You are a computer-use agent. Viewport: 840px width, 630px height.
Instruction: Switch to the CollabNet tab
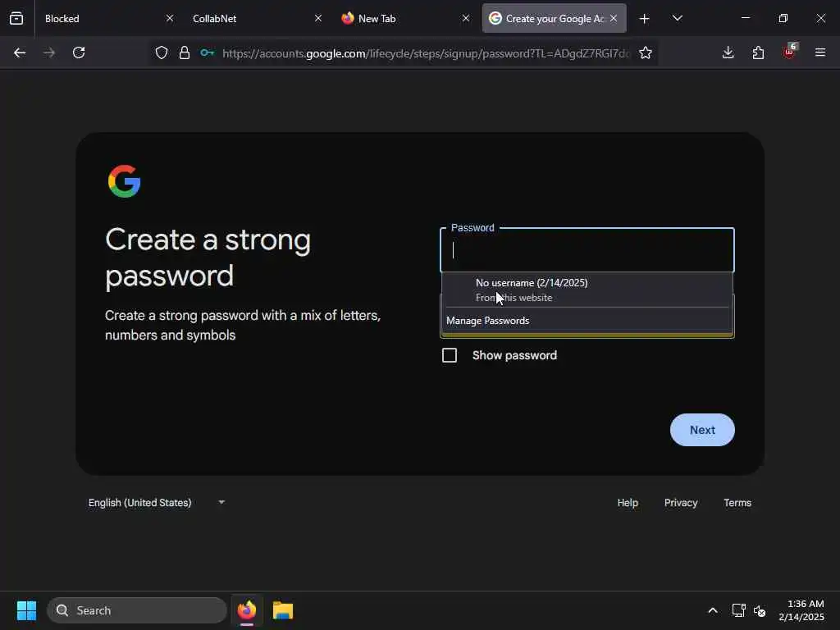256,18
